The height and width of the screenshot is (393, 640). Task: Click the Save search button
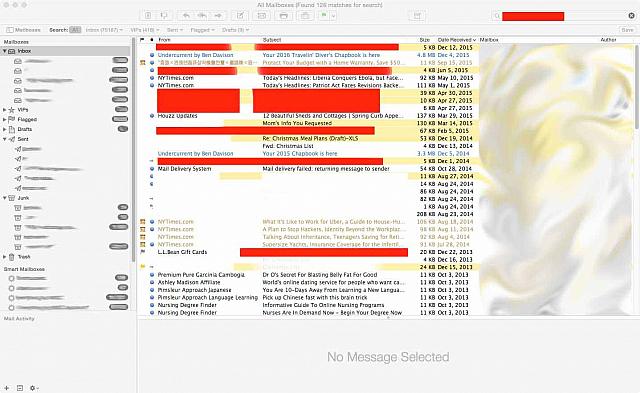point(627,30)
